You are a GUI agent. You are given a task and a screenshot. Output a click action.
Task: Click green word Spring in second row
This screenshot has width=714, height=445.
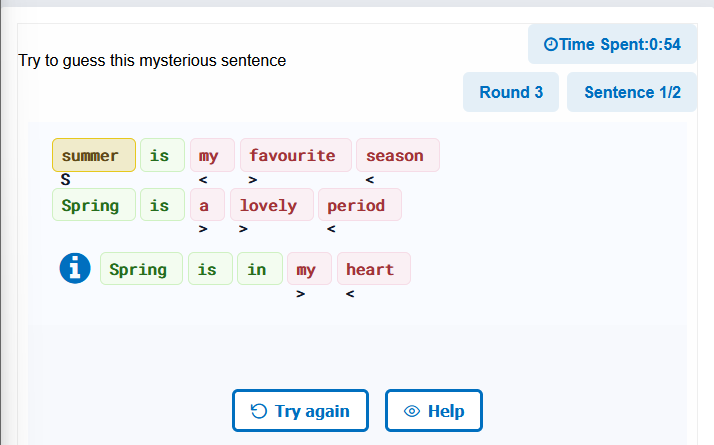[94, 205]
